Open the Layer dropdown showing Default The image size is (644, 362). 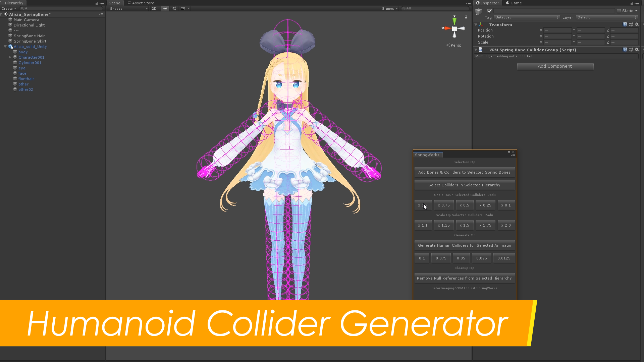606,17
